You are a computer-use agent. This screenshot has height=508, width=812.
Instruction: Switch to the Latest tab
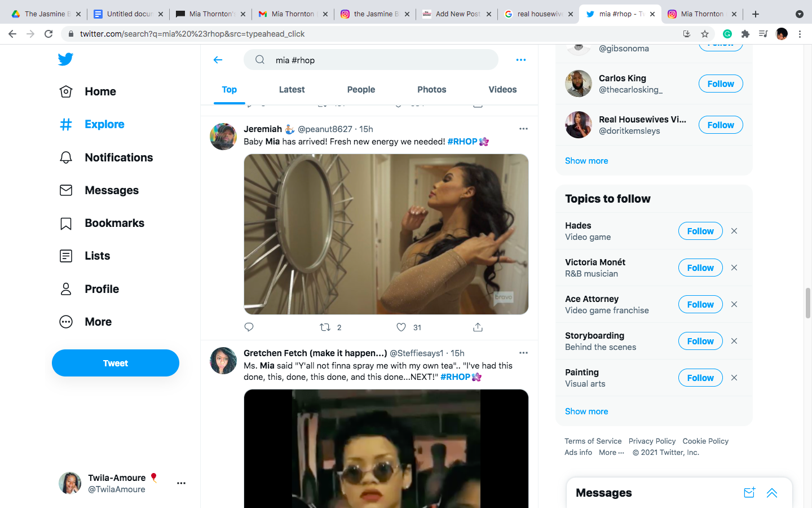(292, 90)
